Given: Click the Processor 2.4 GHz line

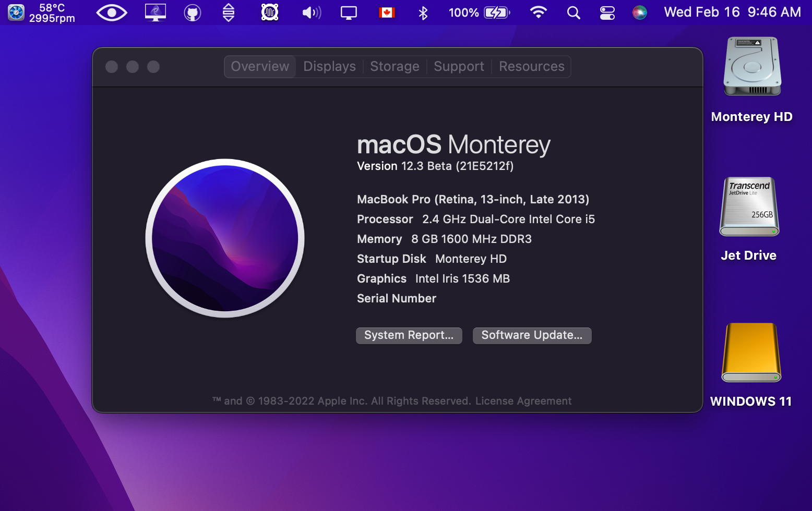Looking at the screenshot, I should (476, 219).
